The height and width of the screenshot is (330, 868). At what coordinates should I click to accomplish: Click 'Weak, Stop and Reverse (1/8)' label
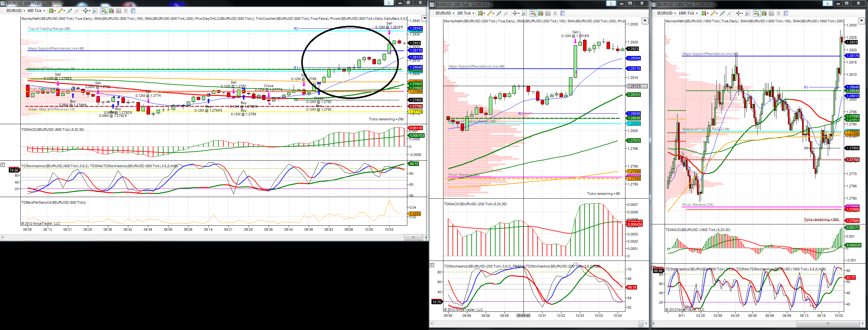coord(52,109)
